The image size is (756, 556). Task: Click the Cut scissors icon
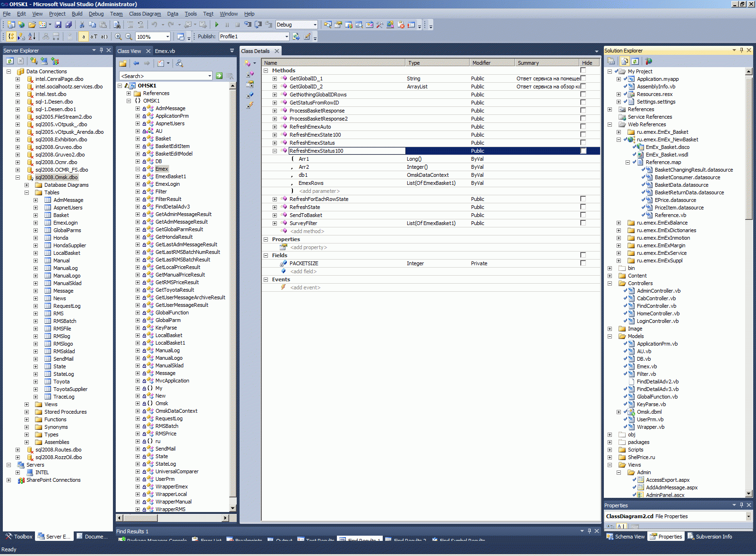tap(82, 25)
